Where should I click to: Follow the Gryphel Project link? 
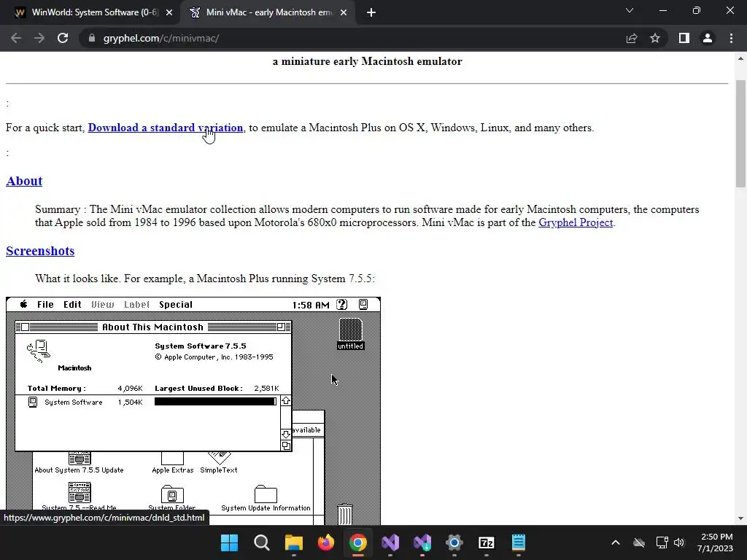click(576, 222)
